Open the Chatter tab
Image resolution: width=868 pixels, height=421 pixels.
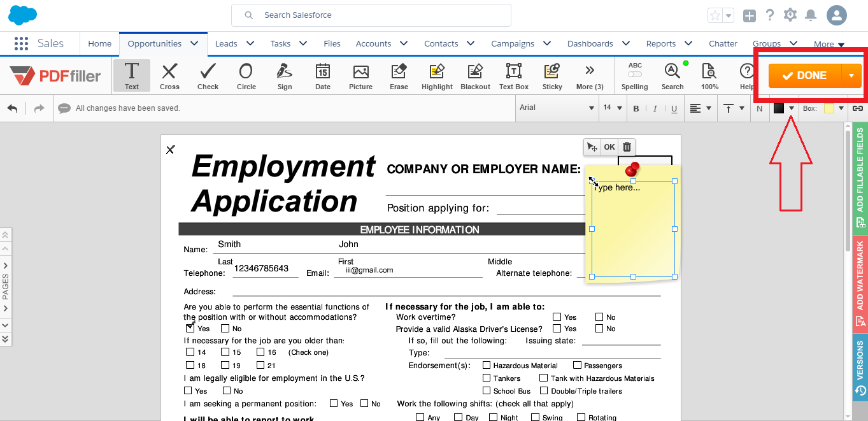[x=723, y=43]
